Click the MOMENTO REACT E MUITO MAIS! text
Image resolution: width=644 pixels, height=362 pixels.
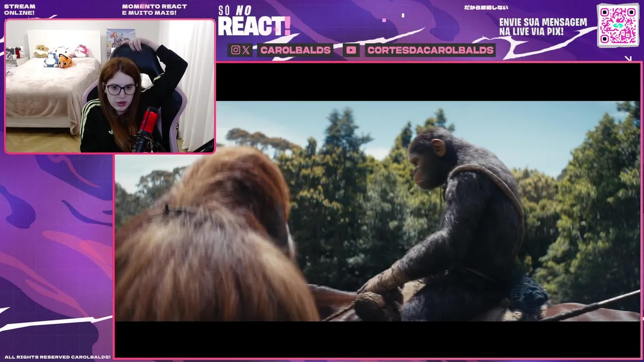pos(154,10)
